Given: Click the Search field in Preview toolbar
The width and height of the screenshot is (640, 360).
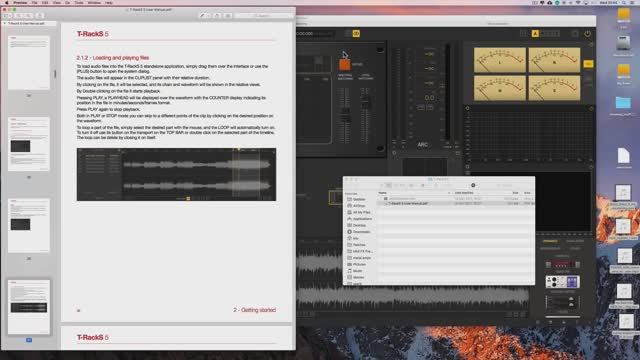Looking at the screenshot, I should tap(264, 16).
